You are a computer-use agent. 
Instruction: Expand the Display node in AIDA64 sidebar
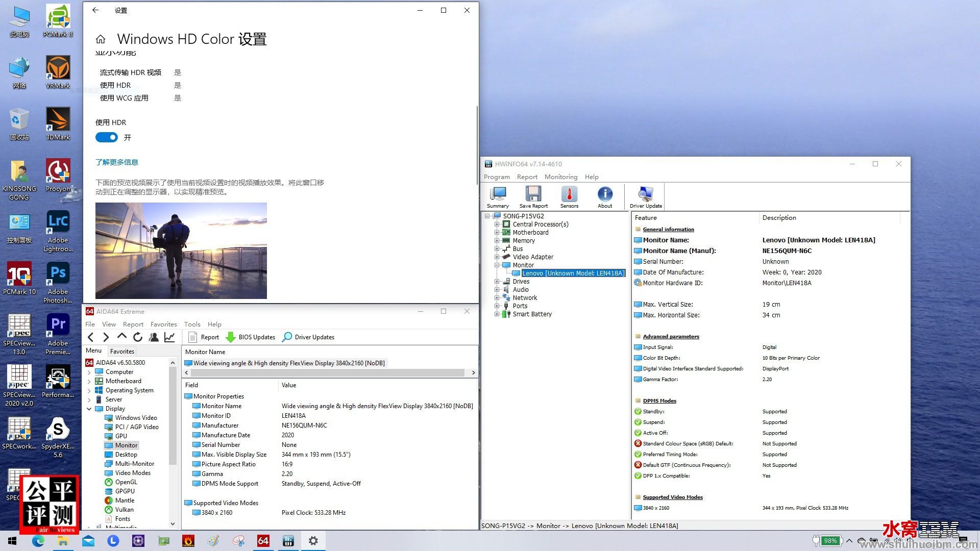89,408
